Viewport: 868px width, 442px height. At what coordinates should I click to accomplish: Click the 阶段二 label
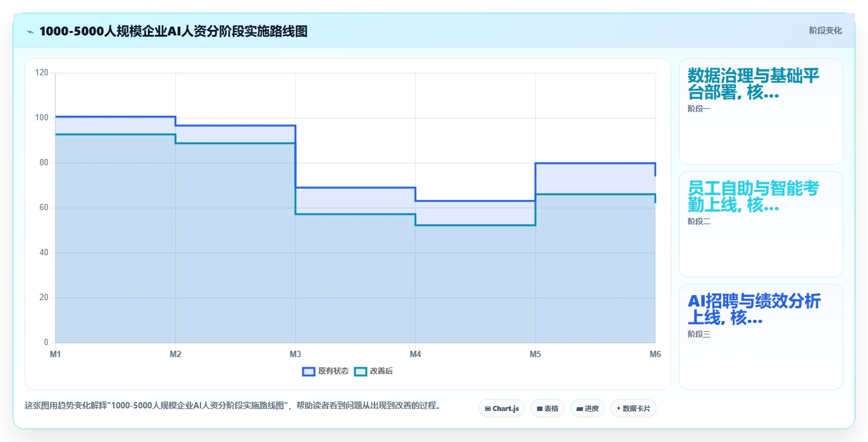click(x=699, y=222)
